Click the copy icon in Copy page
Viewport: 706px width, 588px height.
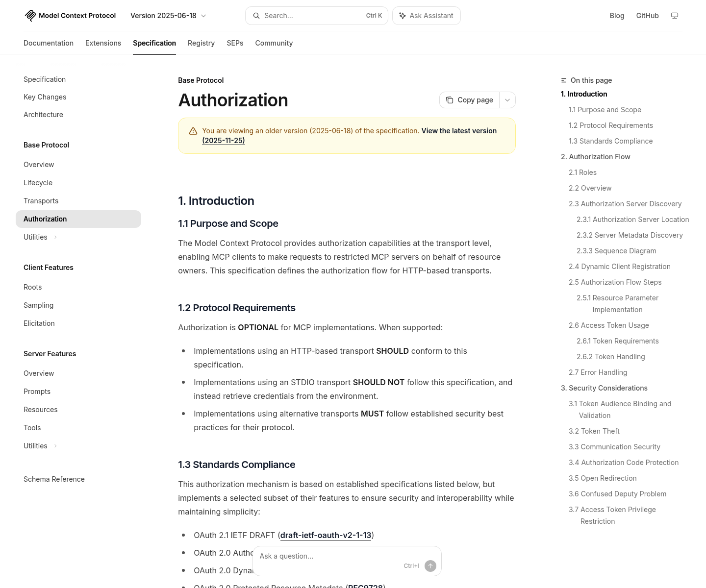click(450, 100)
